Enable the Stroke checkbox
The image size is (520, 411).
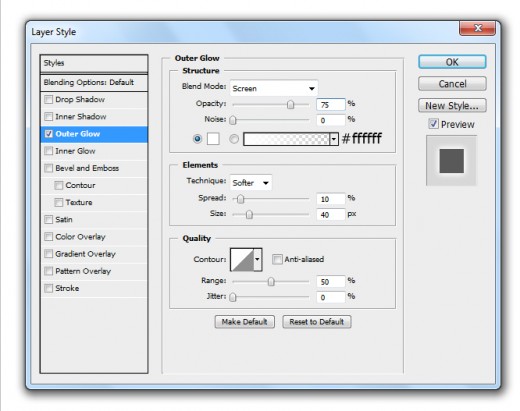[x=49, y=288]
